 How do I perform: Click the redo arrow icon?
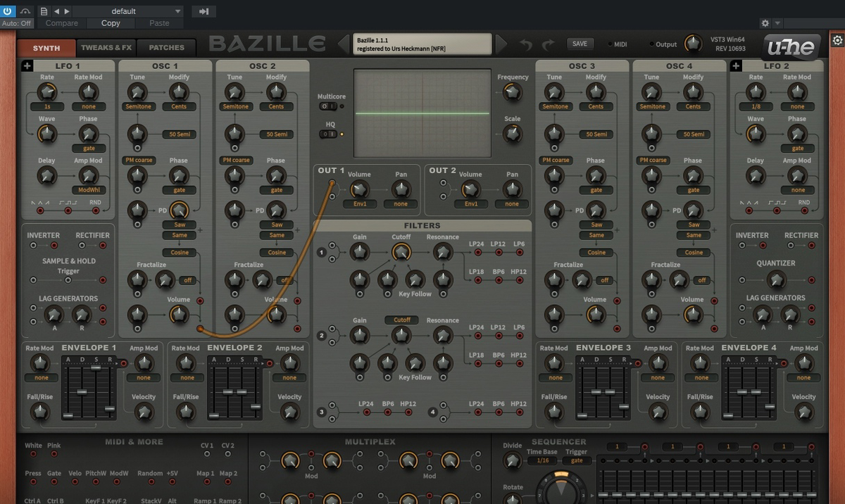click(549, 44)
